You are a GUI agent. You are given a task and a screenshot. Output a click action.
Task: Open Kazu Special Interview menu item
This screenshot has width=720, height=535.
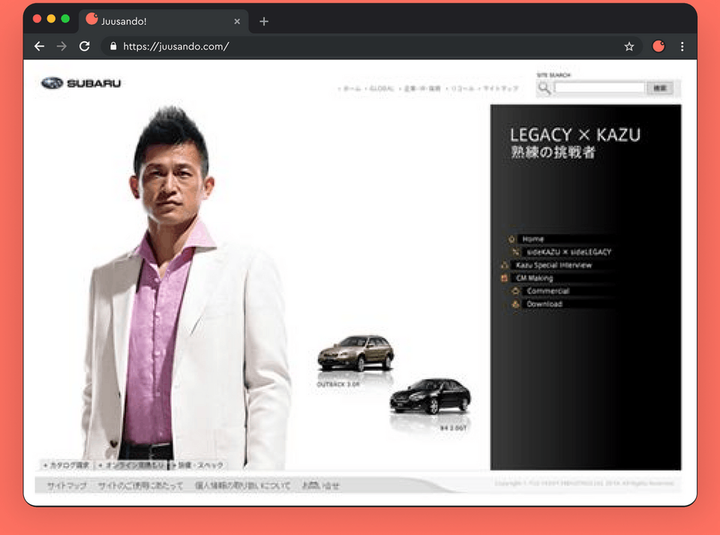click(554, 265)
